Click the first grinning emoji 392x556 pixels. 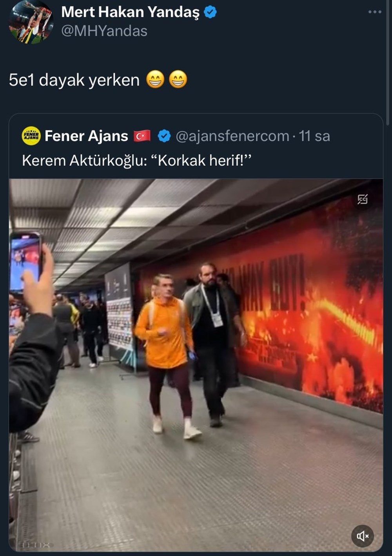point(155,80)
